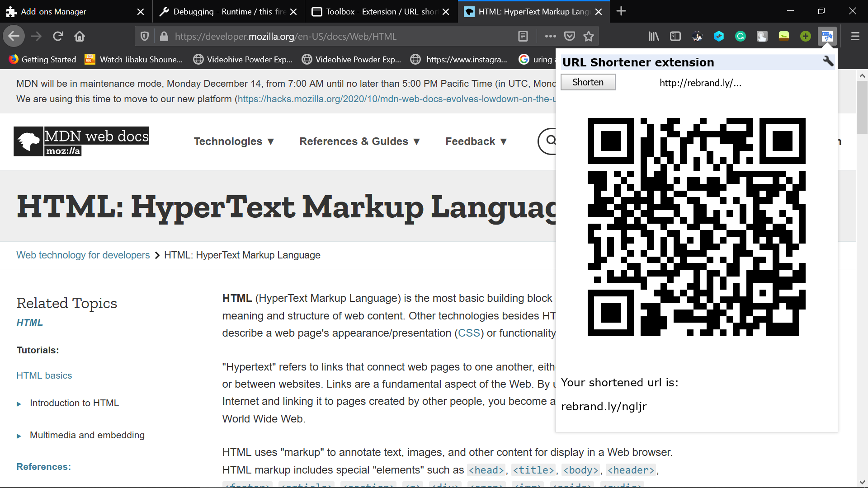Open the <body> element link
Viewport: 868px width, 488px height.
(x=580, y=470)
